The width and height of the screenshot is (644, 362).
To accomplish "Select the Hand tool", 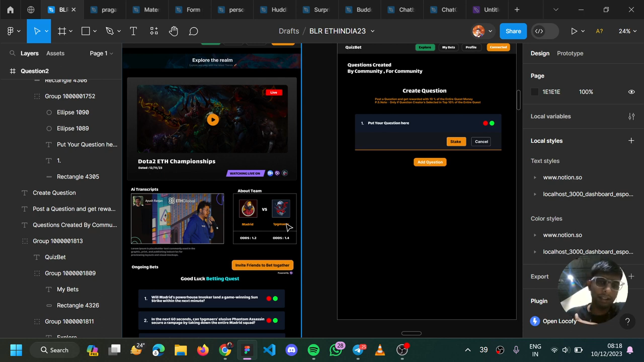I will [174, 31].
